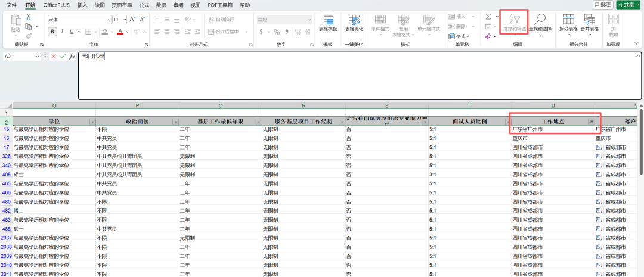Toggle middle vertical align

(167, 19)
